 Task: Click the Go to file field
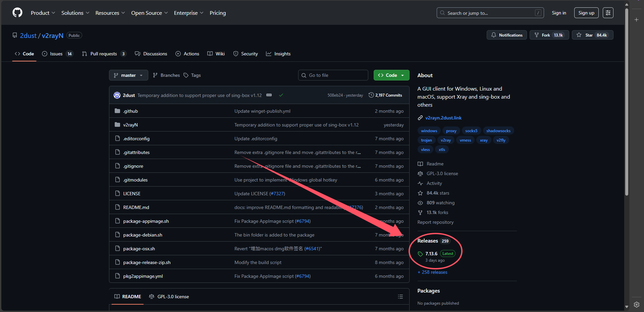click(333, 75)
